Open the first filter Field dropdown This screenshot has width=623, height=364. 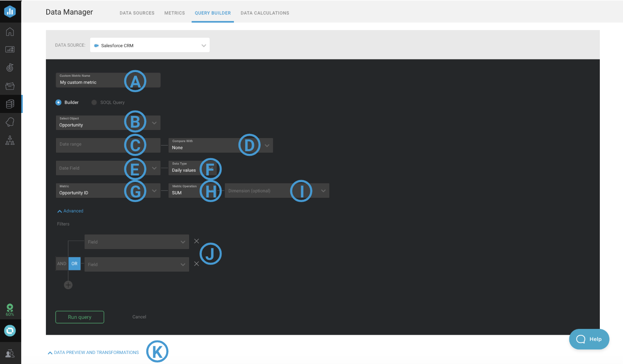tap(137, 242)
